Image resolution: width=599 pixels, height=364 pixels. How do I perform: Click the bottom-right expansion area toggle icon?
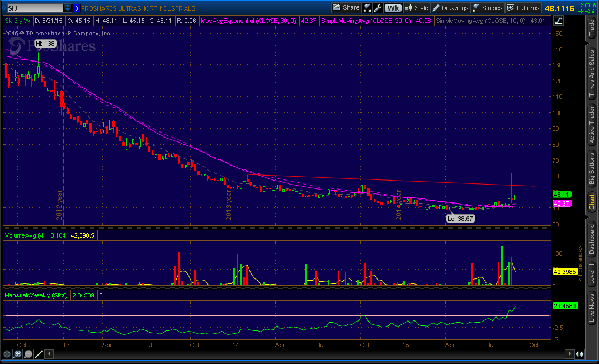(579, 354)
